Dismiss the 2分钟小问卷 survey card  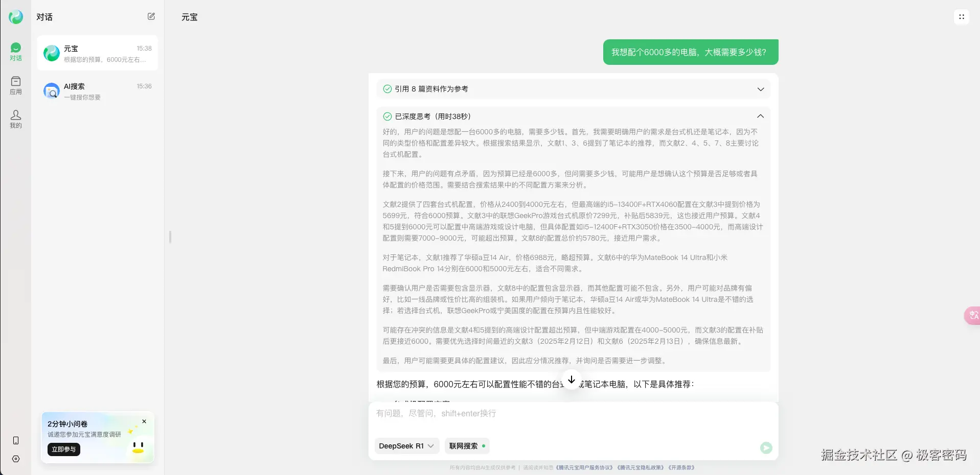144,421
